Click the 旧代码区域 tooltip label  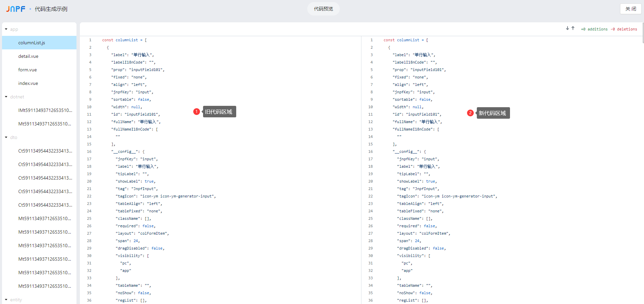pyautogui.click(x=219, y=112)
